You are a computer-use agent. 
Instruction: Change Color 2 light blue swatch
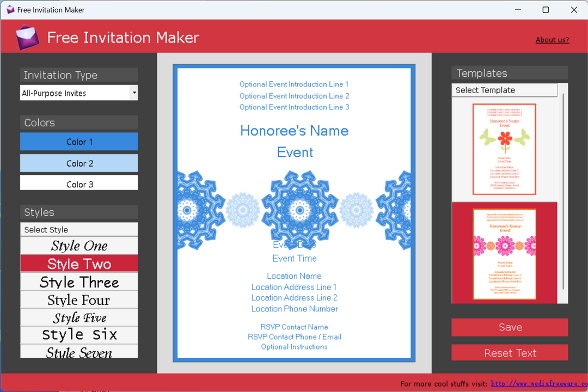79,163
